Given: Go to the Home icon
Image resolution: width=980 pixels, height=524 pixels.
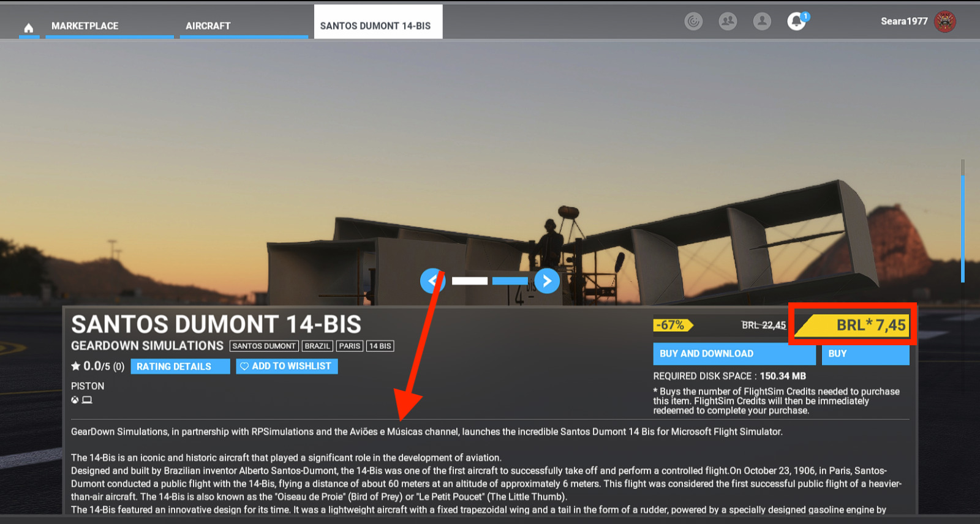Looking at the screenshot, I should tap(29, 28).
